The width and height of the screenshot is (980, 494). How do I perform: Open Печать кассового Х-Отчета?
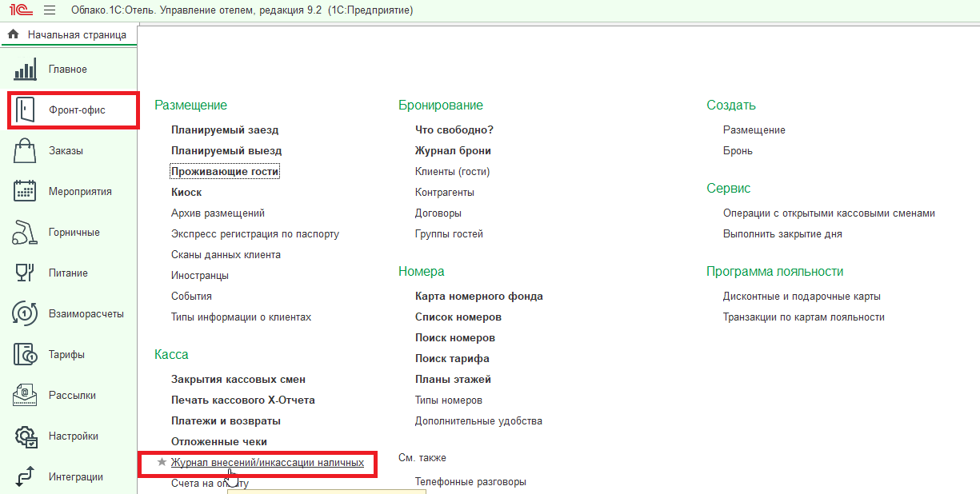243,400
